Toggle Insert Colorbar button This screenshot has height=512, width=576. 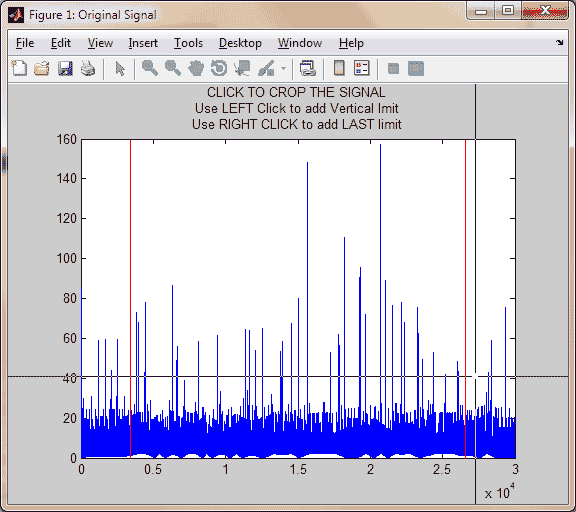coord(339,69)
